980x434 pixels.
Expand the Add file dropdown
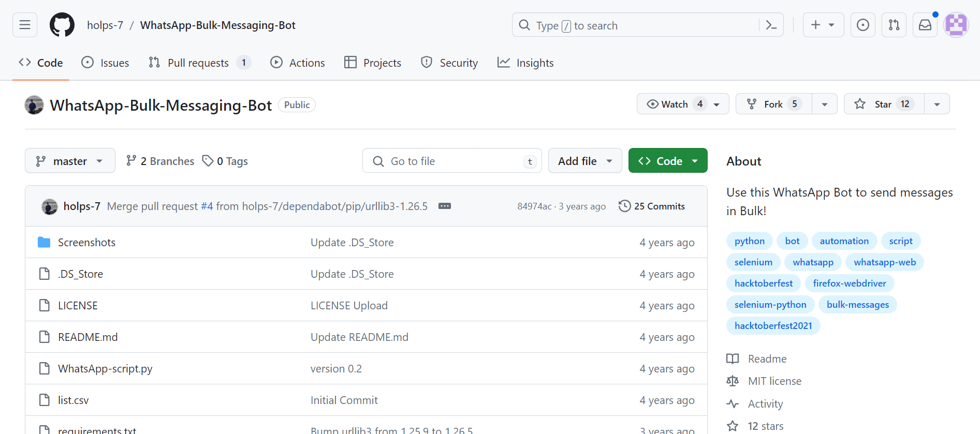pyautogui.click(x=585, y=161)
